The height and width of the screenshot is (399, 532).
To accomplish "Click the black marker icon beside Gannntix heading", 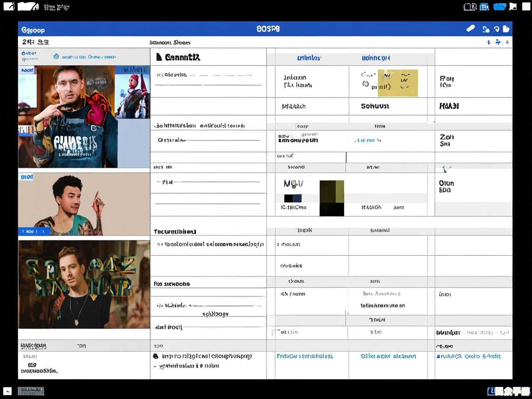I will [x=159, y=57].
